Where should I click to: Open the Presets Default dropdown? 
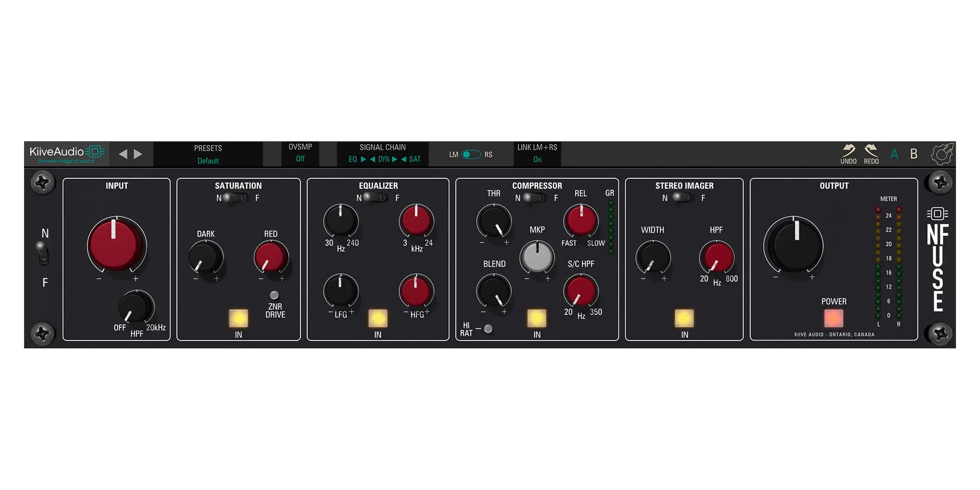point(208,160)
